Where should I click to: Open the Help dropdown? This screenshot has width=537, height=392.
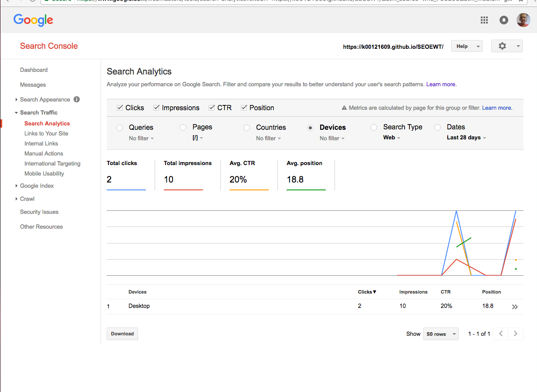click(467, 46)
